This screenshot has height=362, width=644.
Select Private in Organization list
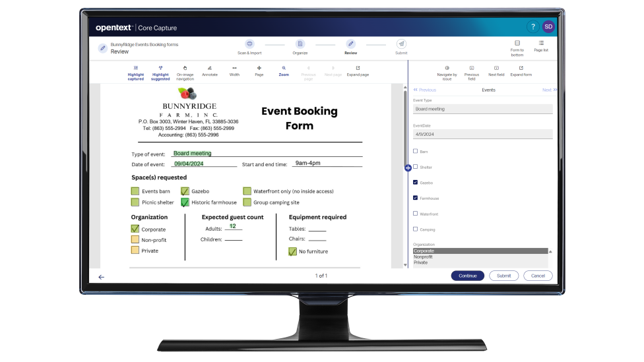pos(480,262)
